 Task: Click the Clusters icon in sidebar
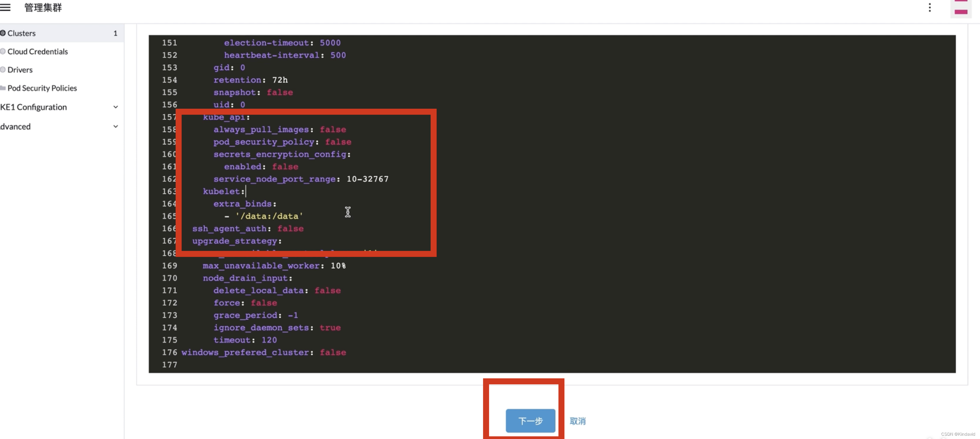(3, 33)
